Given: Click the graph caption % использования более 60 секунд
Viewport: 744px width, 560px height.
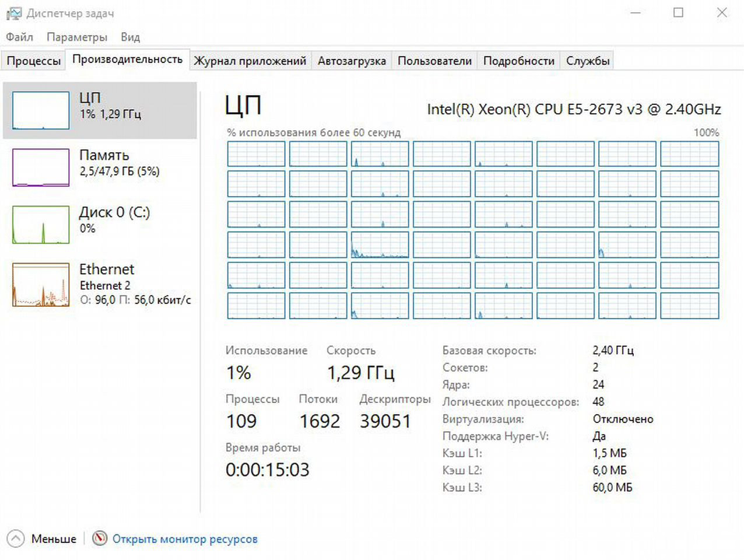Looking at the screenshot, I should click(314, 132).
